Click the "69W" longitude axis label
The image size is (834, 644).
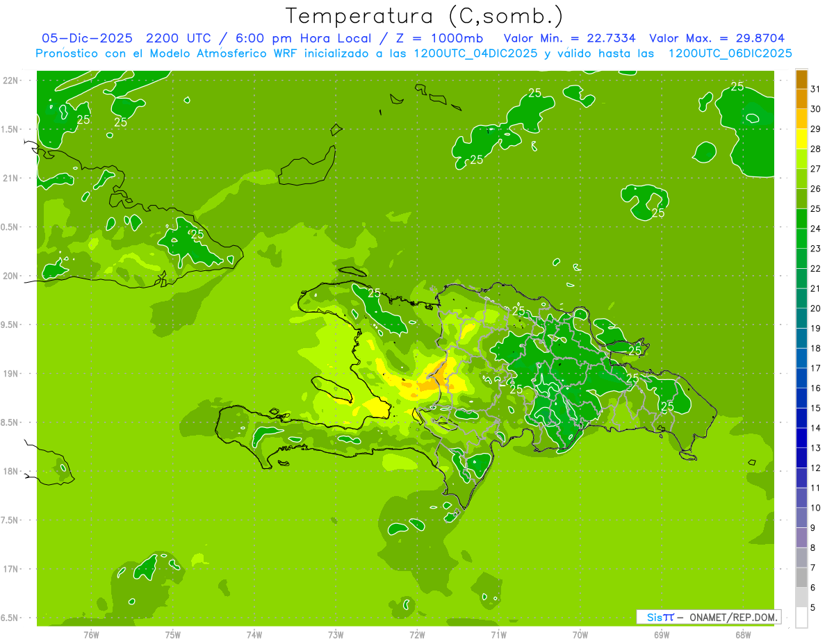pos(662,635)
